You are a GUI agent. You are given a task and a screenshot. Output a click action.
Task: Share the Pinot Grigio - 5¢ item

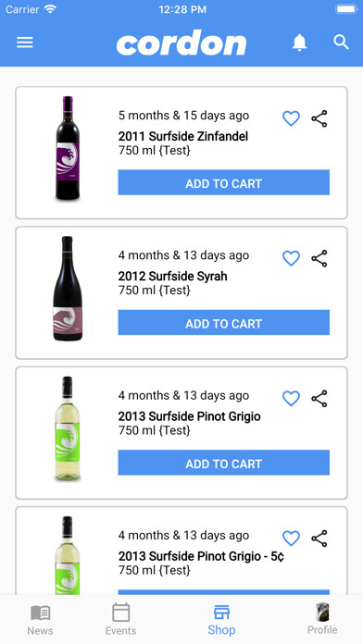click(x=319, y=539)
